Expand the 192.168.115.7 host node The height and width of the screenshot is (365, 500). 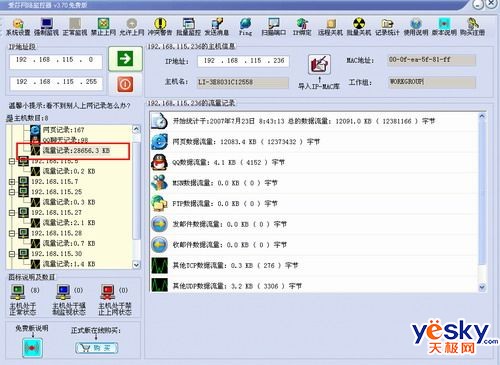coord(12,182)
